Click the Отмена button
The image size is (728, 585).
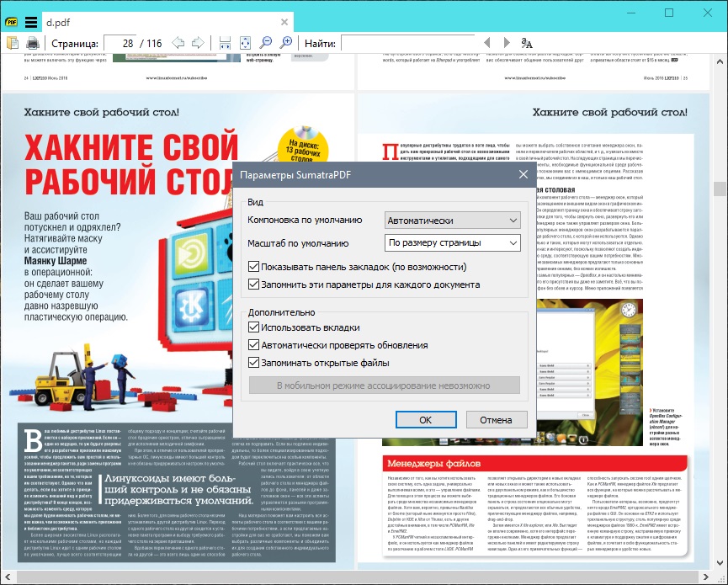(x=496, y=420)
